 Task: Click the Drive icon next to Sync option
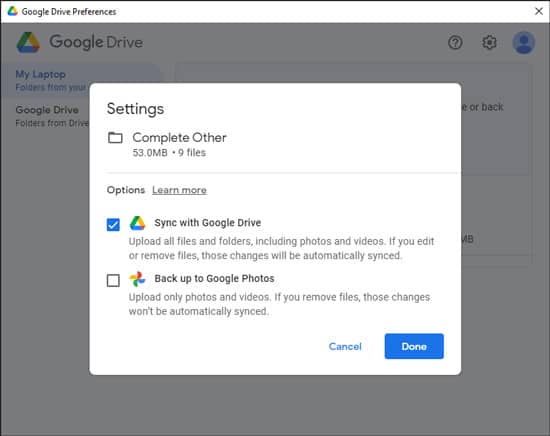(137, 223)
